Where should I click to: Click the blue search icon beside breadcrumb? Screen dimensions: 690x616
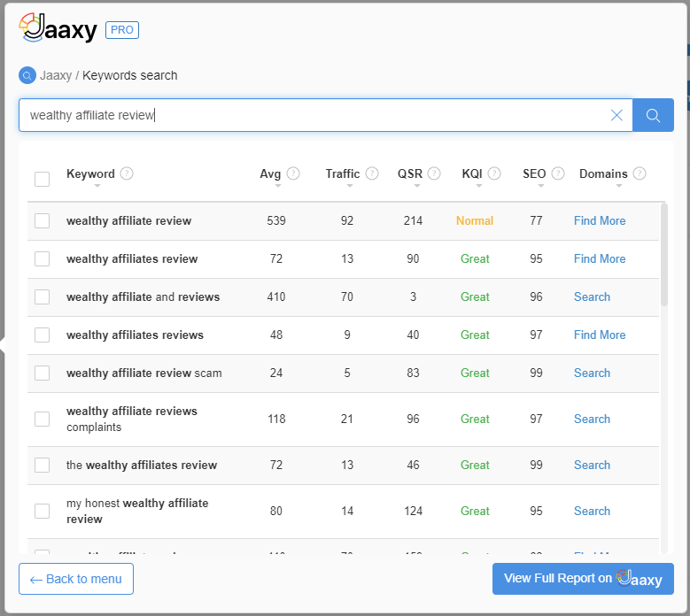pos(27,75)
